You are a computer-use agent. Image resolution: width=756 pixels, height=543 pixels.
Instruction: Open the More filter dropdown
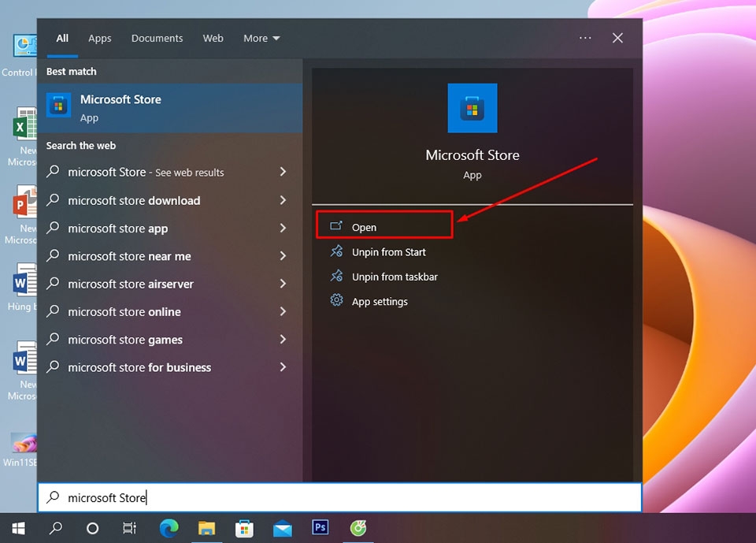(261, 38)
